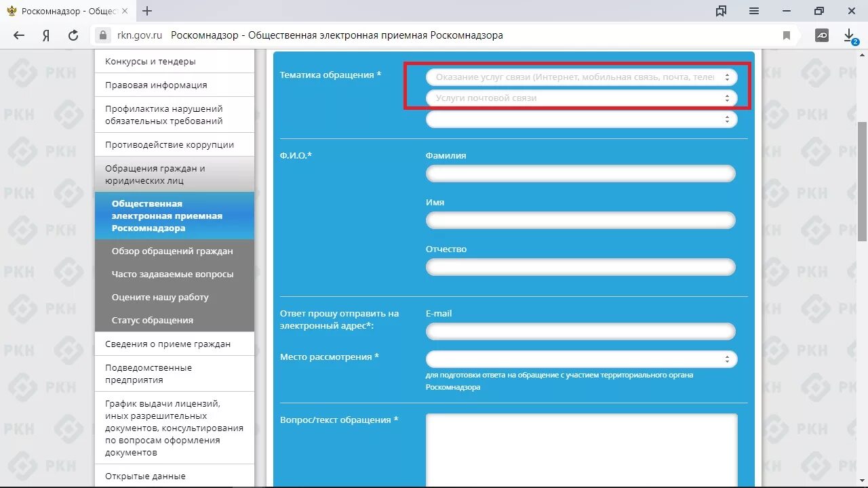Open 'Открытые данные' in the sidebar
Screen dimensions: 868x488
pyautogui.click(x=174, y=476)
